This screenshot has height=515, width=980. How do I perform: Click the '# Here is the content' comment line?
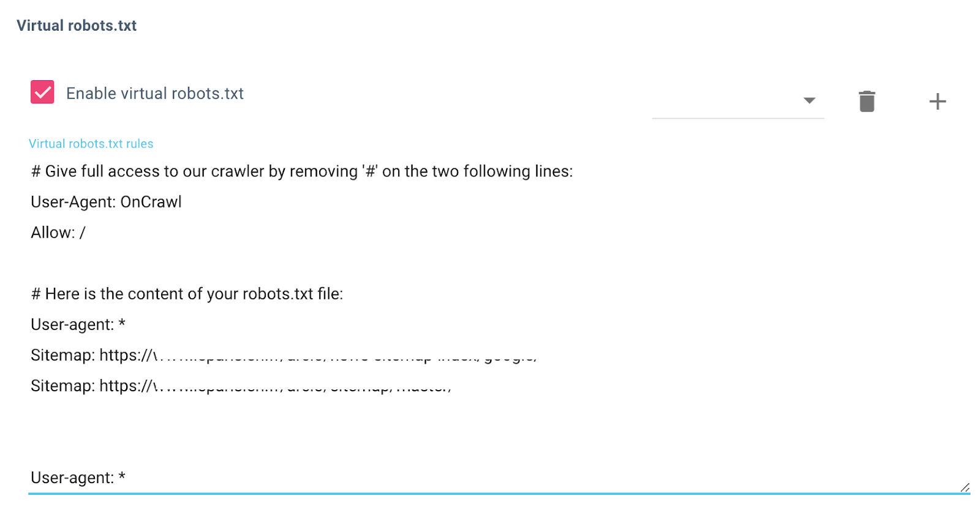pos(187,293)
